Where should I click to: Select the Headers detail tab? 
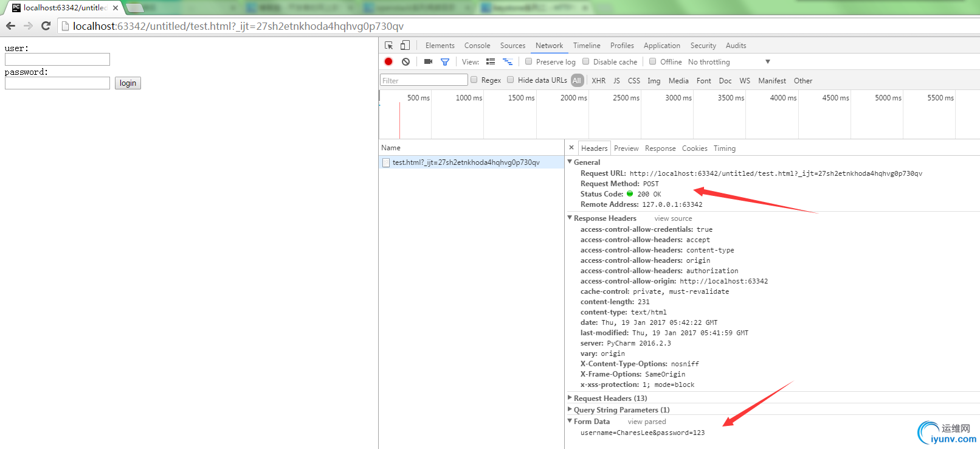pos(594,148)
